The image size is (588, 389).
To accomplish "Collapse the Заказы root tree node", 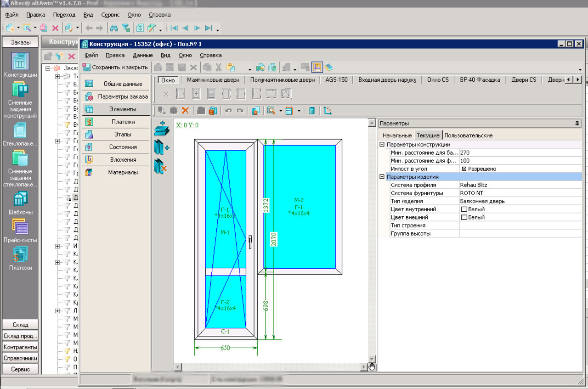I will click(x=48, y=68).
